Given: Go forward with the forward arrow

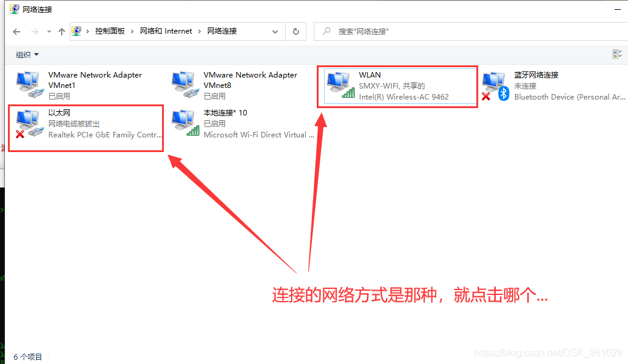Looking at the screenshot, I should pos(35,32).
